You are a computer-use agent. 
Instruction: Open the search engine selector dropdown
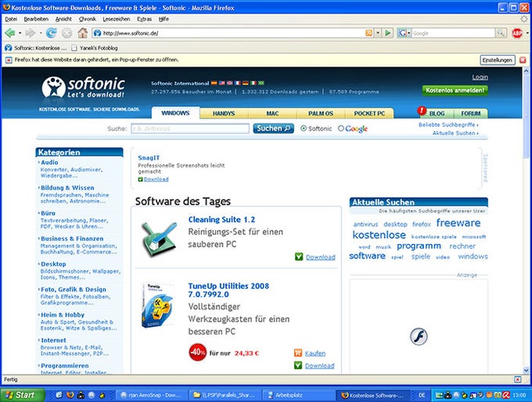(404, 33)
